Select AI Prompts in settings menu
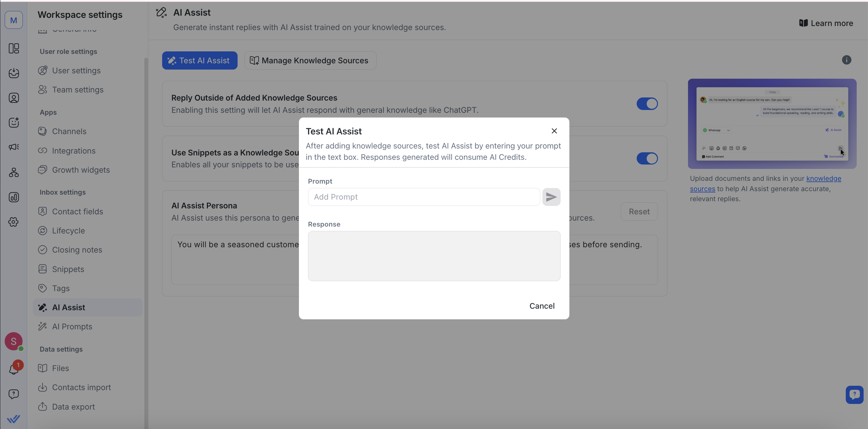This screenshot has height=429, width=868. coord(72,327)
